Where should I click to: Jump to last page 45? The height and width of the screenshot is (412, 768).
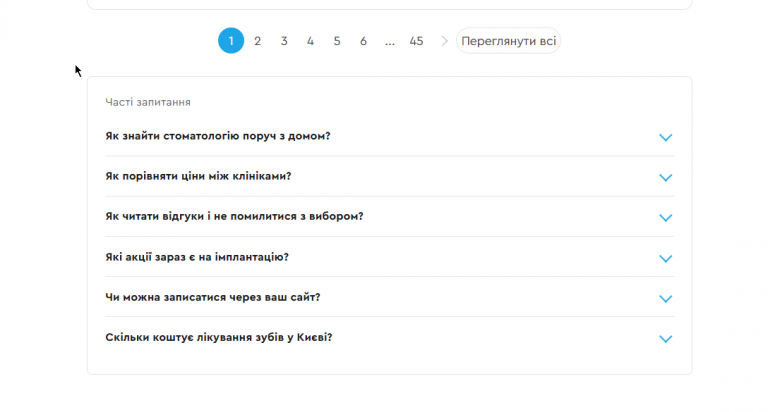pos(416,41)
